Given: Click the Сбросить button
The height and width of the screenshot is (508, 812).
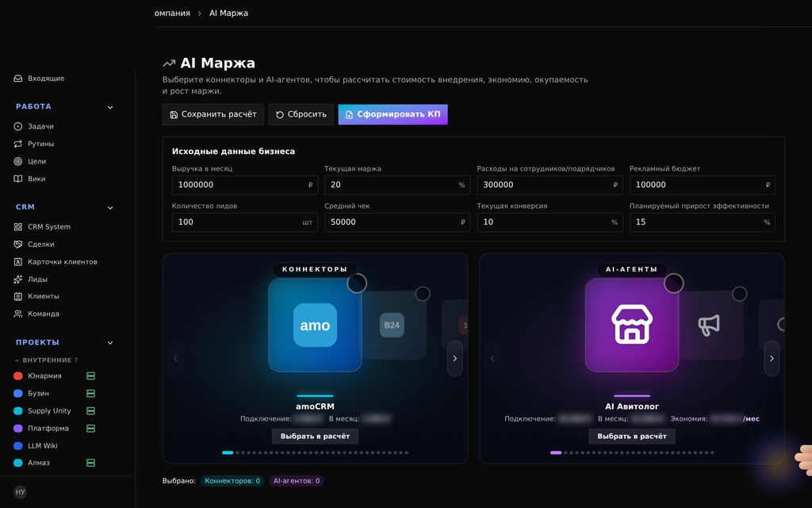Looking at the screenshot, I should 301,114.
